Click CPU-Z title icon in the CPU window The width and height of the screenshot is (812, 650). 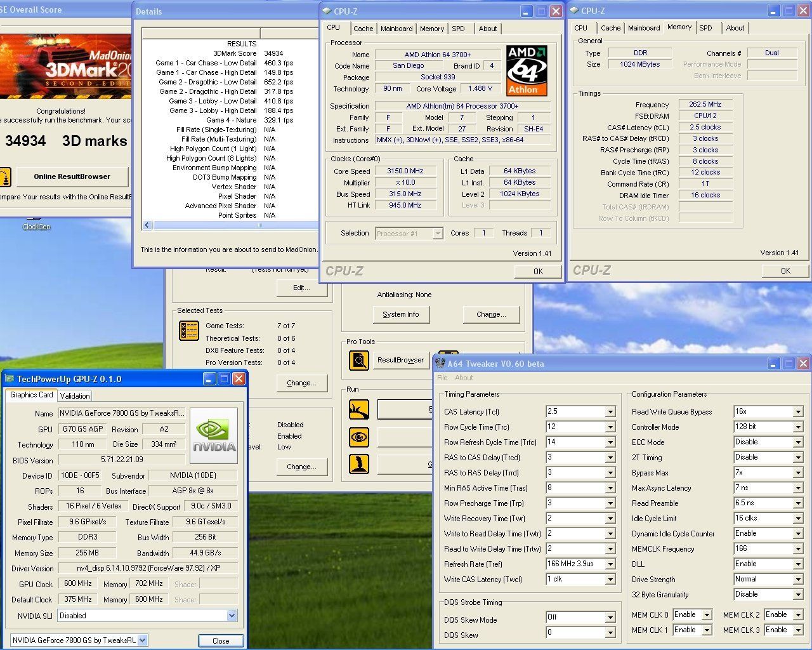tap(327, 11)
